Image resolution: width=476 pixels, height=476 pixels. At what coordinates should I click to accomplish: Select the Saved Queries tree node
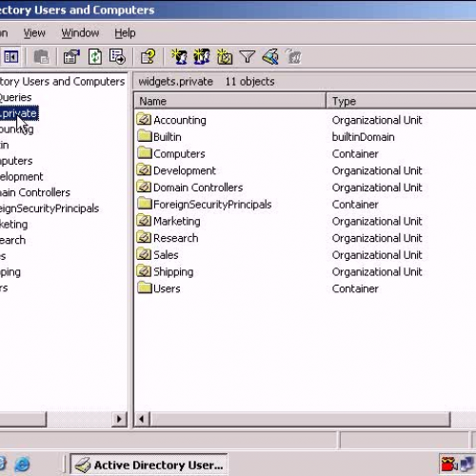16,97
